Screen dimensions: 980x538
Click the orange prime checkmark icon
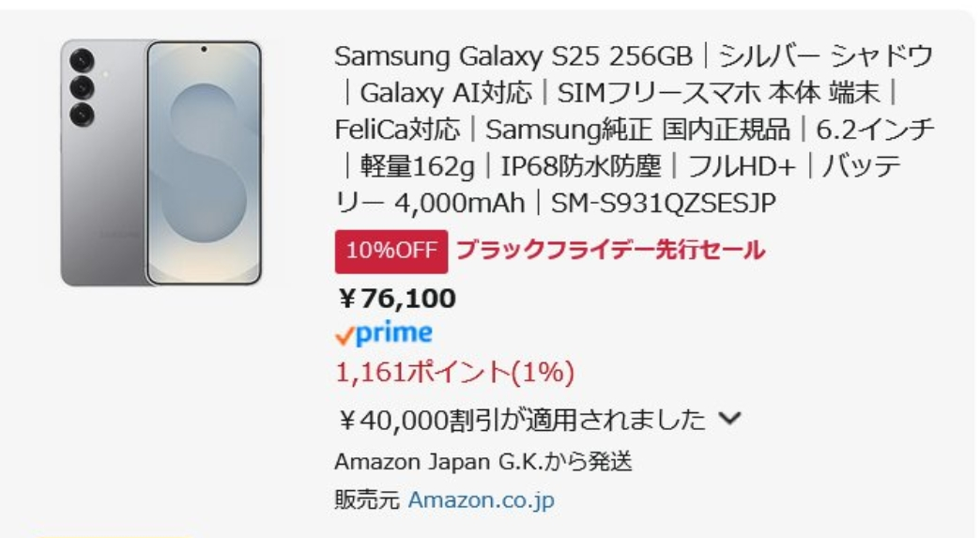(x=345, y=335)
